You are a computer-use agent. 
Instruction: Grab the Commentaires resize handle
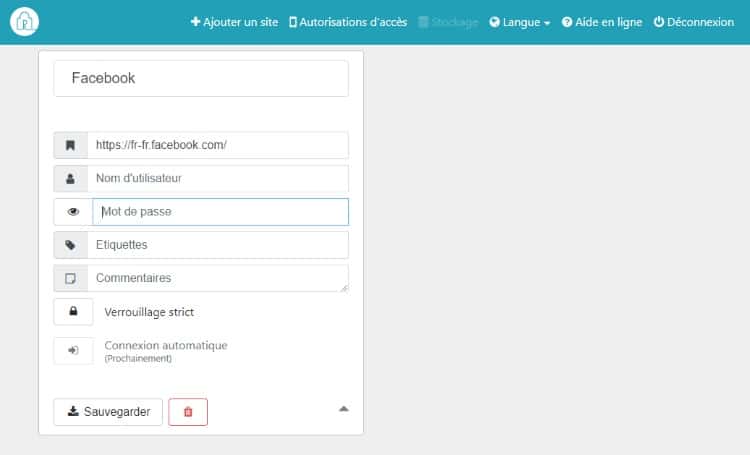click(x=345, y=288)
